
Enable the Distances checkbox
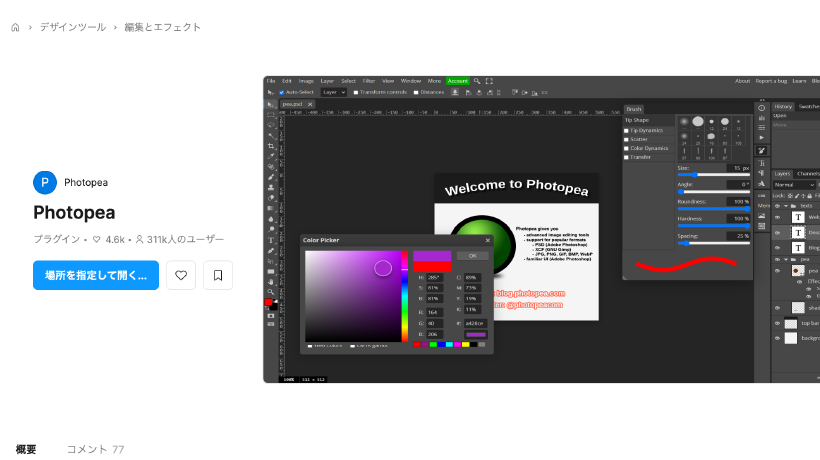pyautogui.click(x=416, y=93)
